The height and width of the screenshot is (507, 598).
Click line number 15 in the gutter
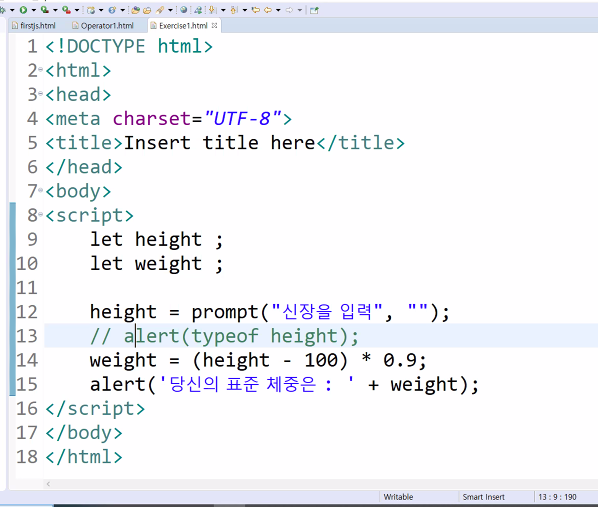point(27,384)
